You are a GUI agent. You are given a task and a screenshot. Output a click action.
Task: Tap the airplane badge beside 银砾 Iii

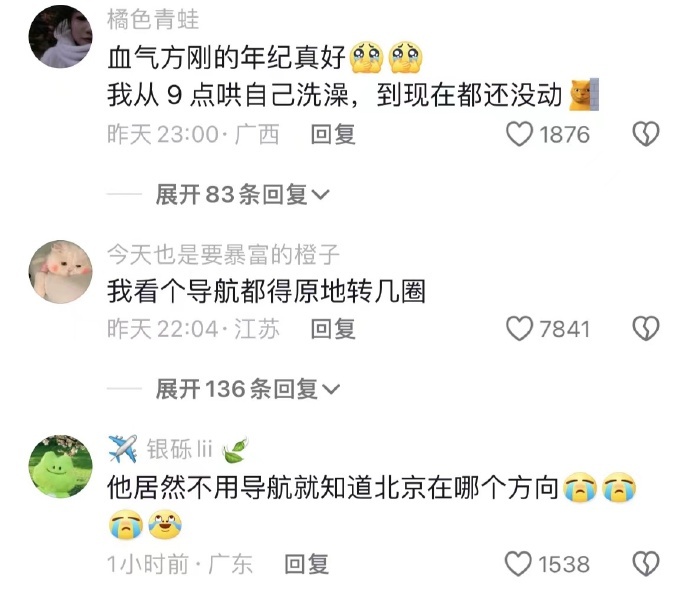(123, 448)
